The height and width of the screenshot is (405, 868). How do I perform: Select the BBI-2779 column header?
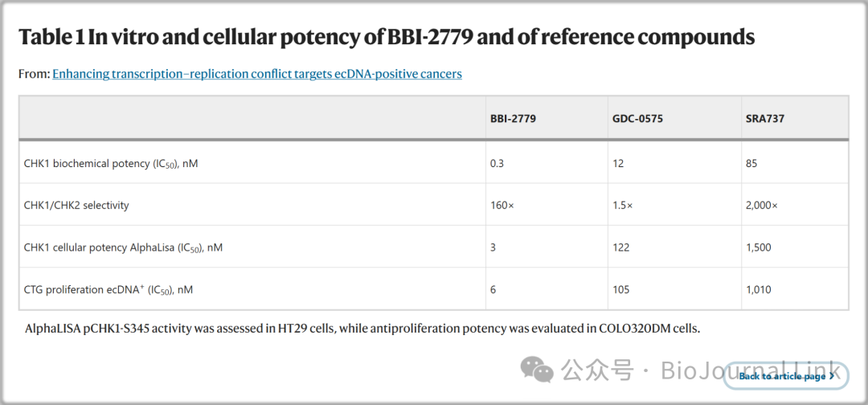point(513,118)
